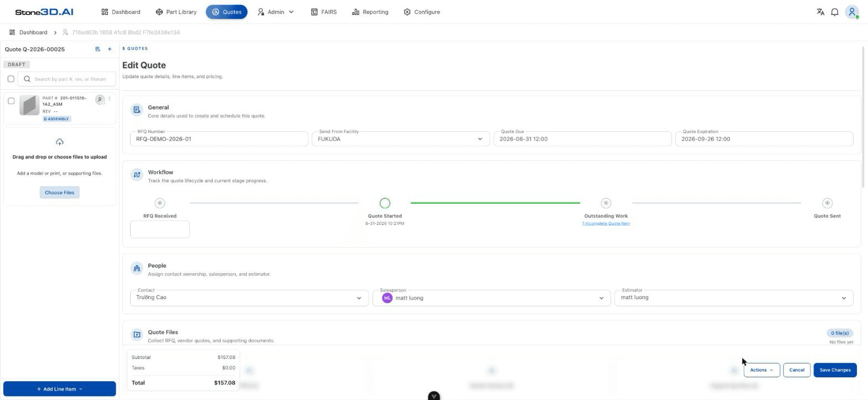Open the Estimator dropdown
Screen dimensions: 868x400
[x=733, y=298]
